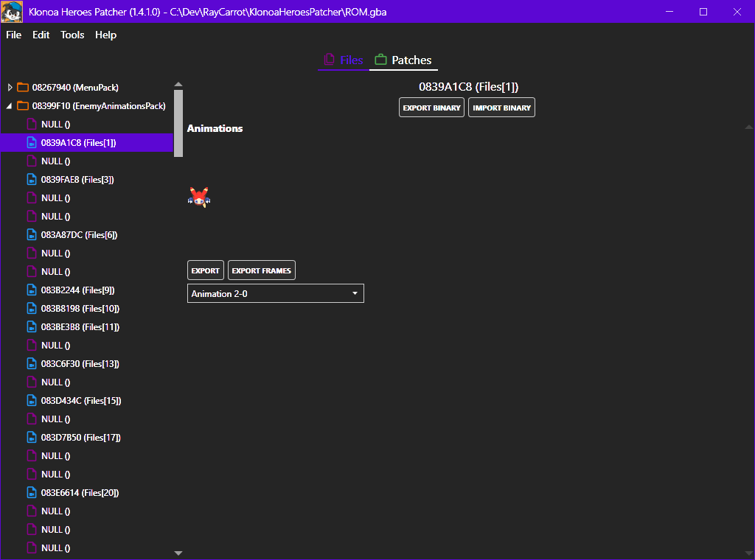Click the Files tab page icon
The height and width of the screenshot is (560, 755).
click(330, 60)
